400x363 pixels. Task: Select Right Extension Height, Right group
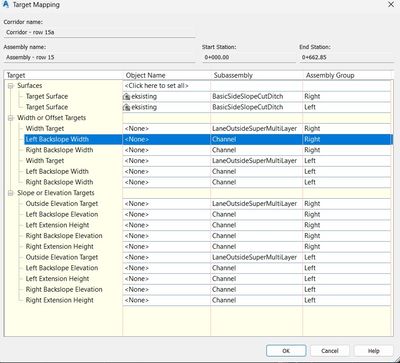[60, 246]
